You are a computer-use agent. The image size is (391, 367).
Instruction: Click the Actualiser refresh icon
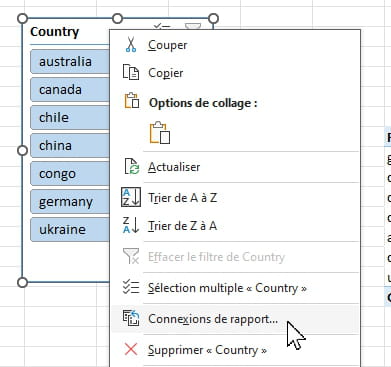click(x=131, y=166)
